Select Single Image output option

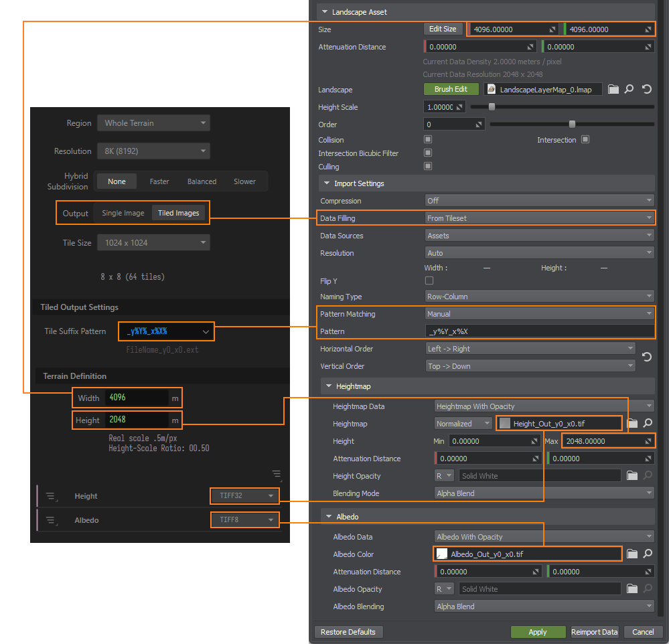(x=123, y=213)
